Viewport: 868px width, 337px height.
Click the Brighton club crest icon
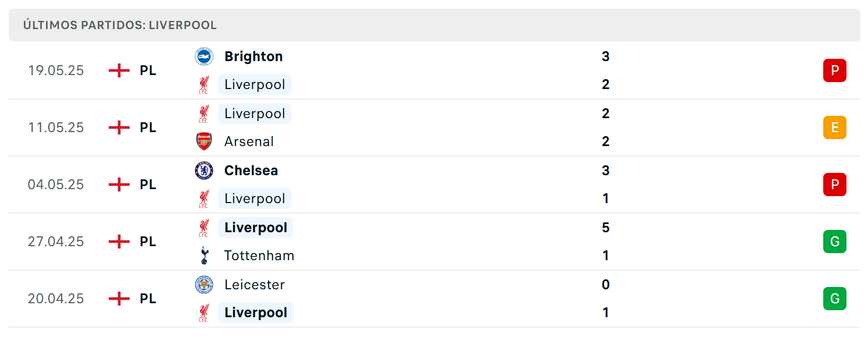(x=203, y=56)
